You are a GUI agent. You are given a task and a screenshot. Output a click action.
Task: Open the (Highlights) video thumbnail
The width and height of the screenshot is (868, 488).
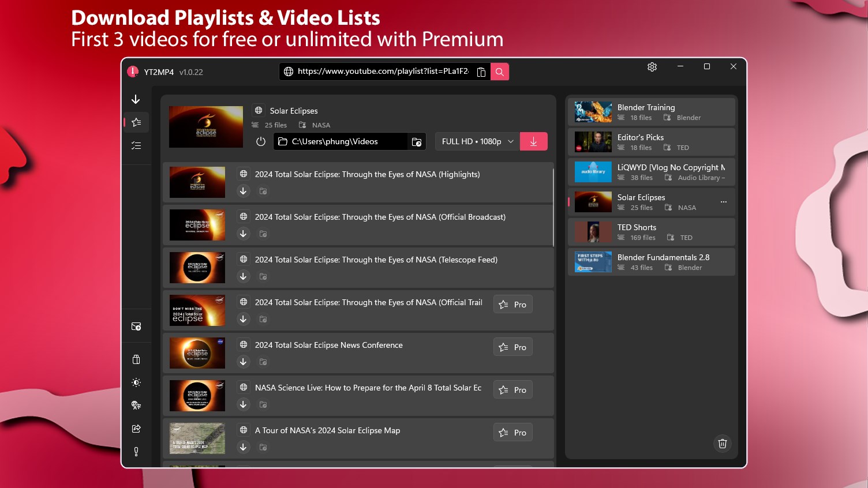click(x=197, y=182)
